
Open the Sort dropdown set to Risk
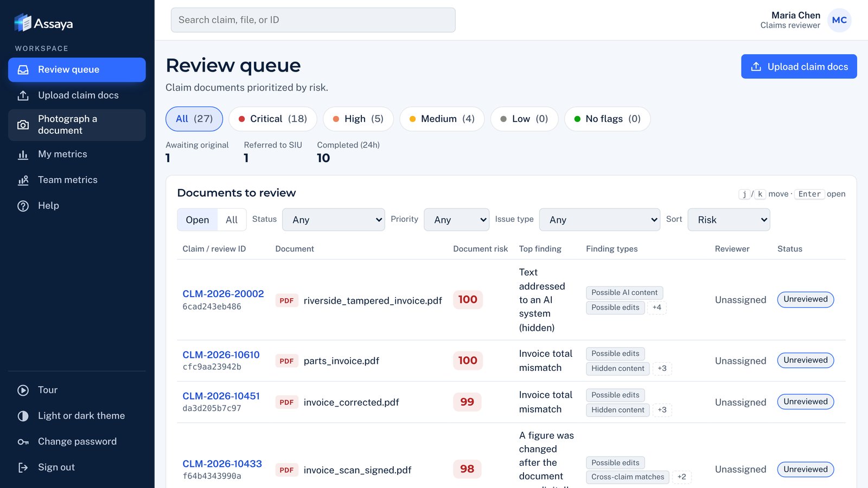pyautogui.click(x=729, y=220)
